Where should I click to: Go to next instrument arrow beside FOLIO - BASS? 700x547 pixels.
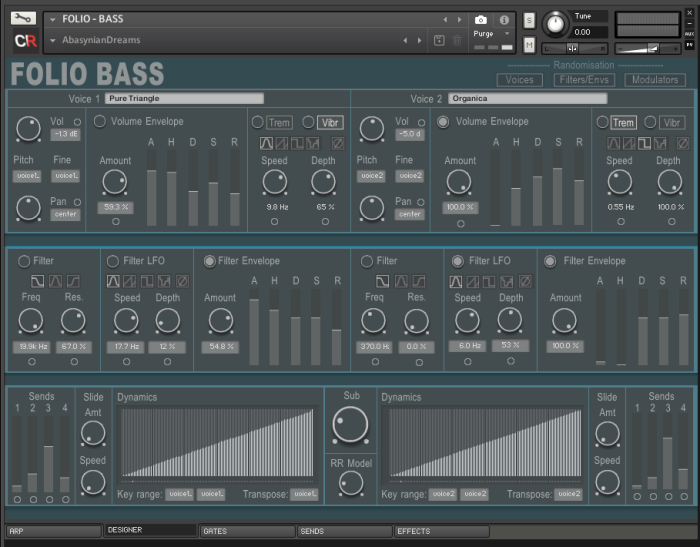point(459,20)
